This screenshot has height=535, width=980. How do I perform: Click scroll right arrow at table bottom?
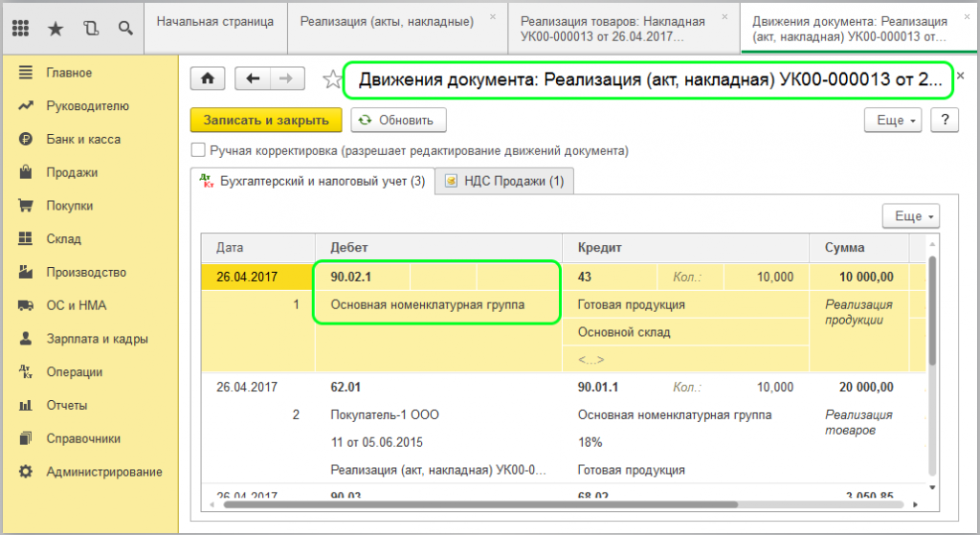916,503
